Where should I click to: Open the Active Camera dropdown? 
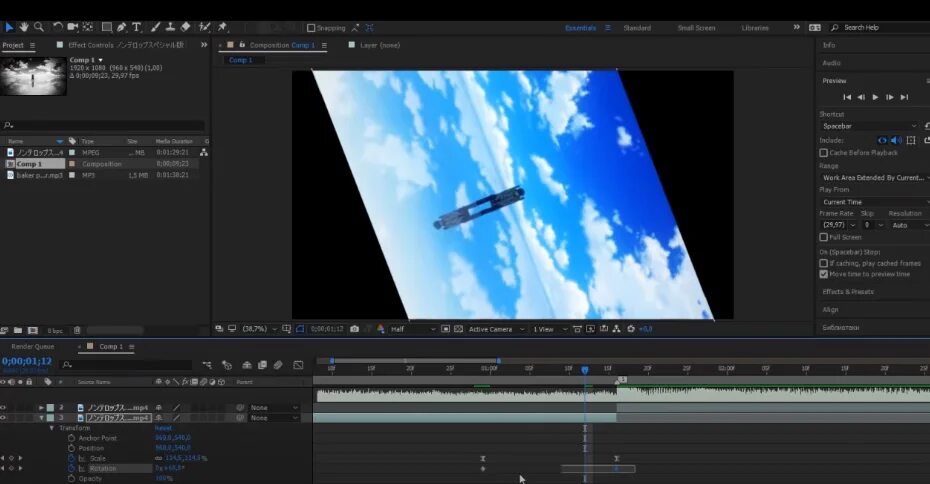(496, 329)
